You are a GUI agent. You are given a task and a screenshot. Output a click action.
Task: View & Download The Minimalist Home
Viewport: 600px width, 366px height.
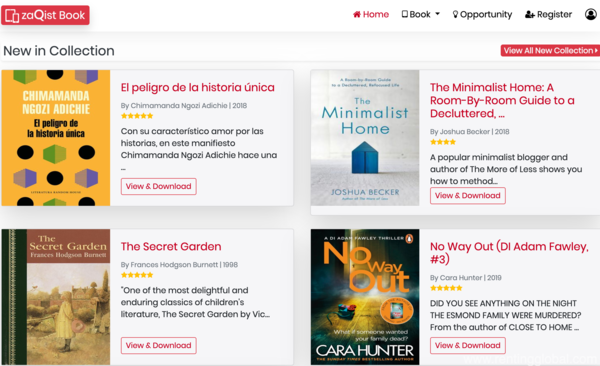click(468, 196)
